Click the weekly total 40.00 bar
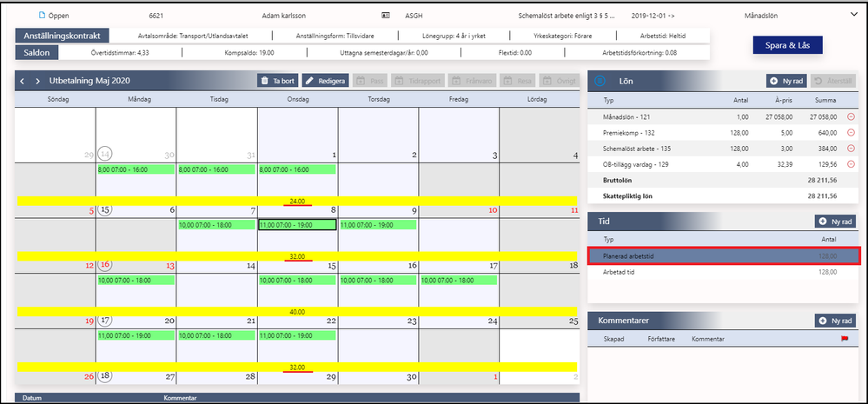Viewport: 868px width, 404px height. coord(297,312)
